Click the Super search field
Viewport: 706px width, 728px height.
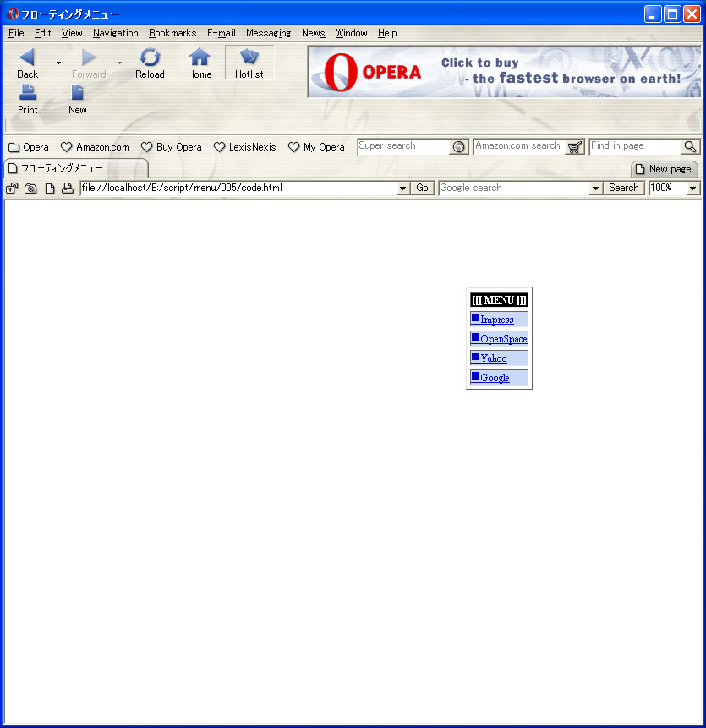tap(403, 146)
